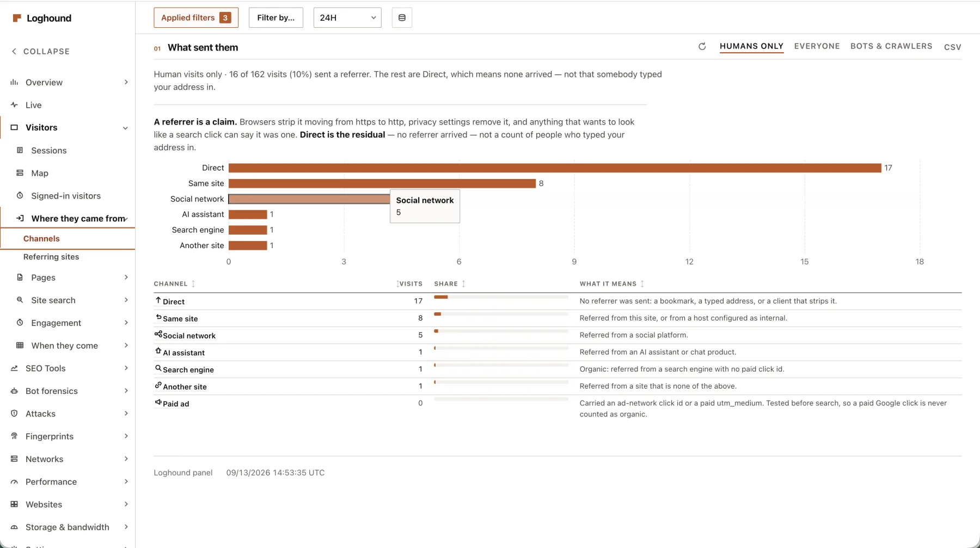
Task: Click the Direct bar in the chart
Action: 555,168
